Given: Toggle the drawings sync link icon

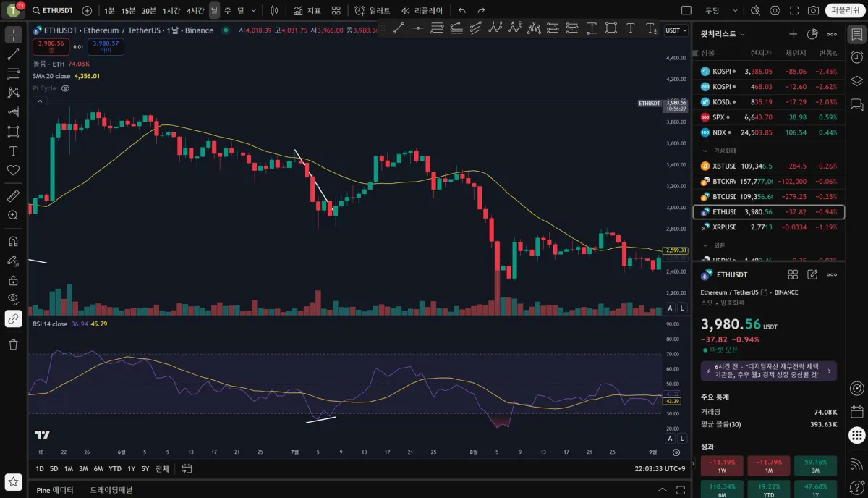Looking at the screenshot, I should click(x=13, y=318).
